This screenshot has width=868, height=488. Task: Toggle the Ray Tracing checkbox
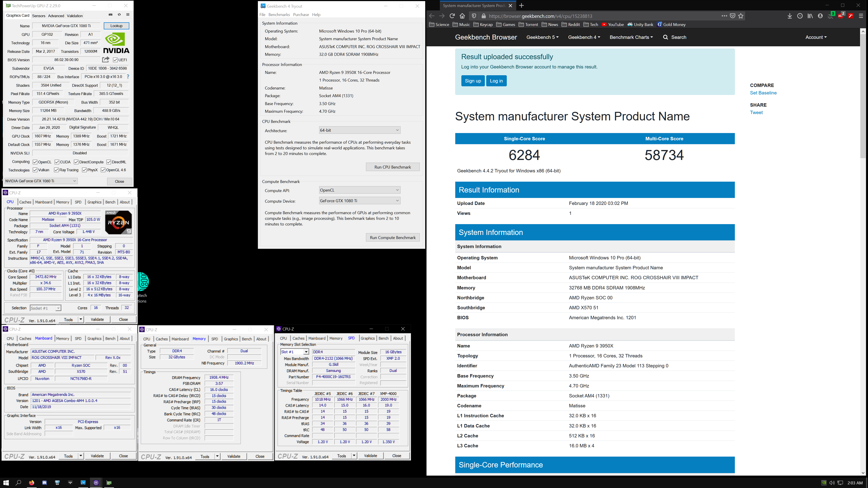56,170
